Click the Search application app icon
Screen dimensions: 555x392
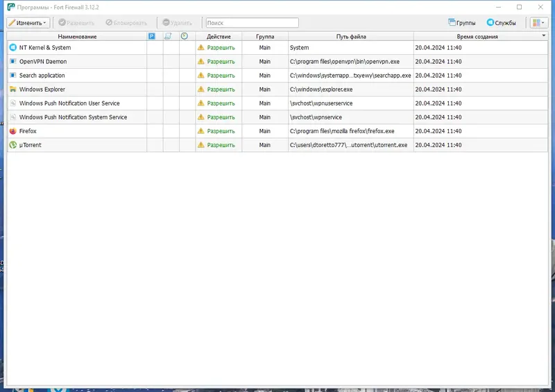[13, 75]
